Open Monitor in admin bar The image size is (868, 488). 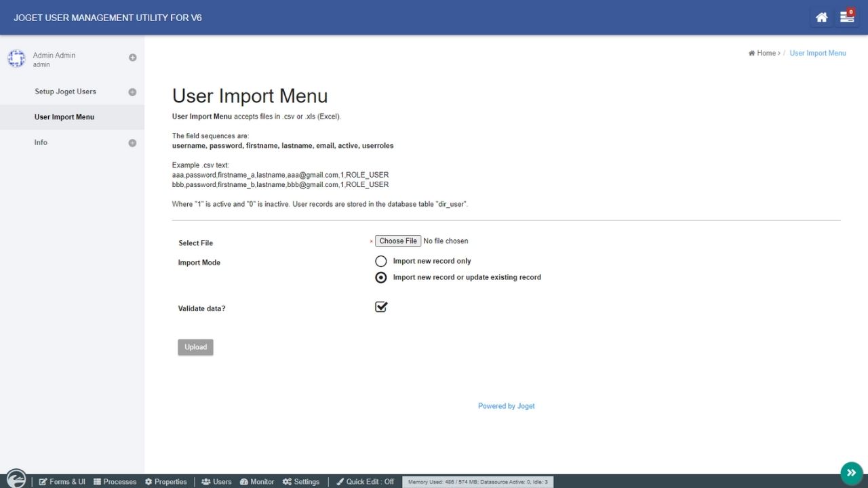(x=256, y=482)
